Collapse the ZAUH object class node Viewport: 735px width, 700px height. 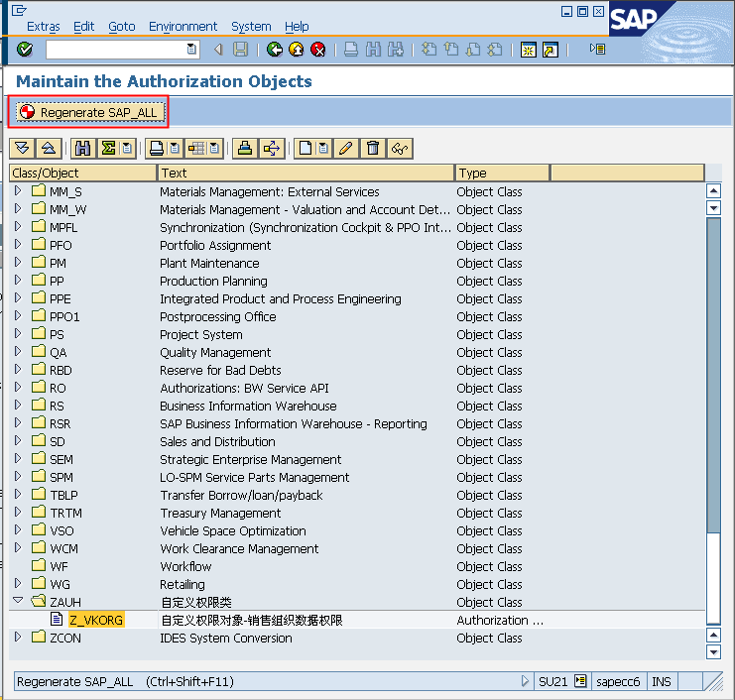[18, 600]
